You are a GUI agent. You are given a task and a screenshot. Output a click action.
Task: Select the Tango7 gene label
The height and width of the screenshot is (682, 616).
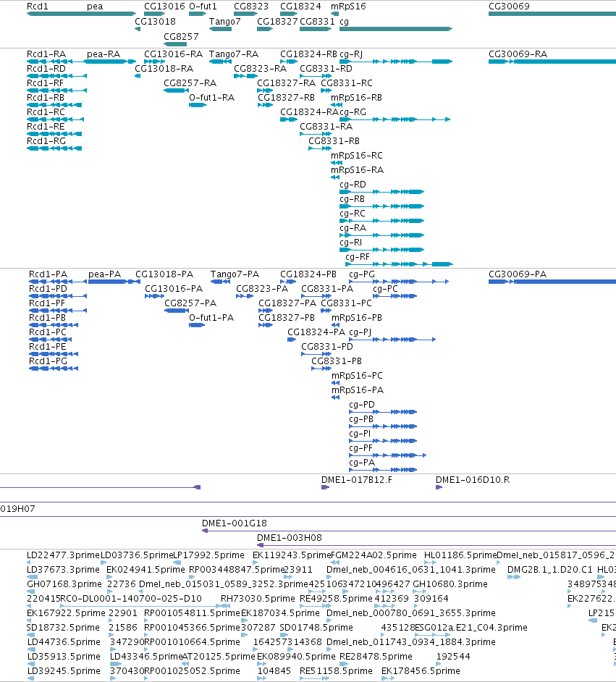click(x=224, y=21)
